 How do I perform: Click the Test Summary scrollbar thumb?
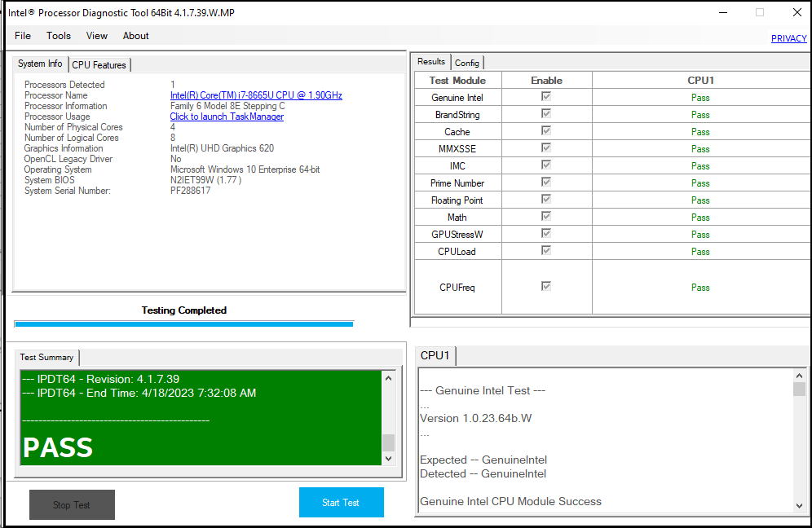[x=388, y=442]
